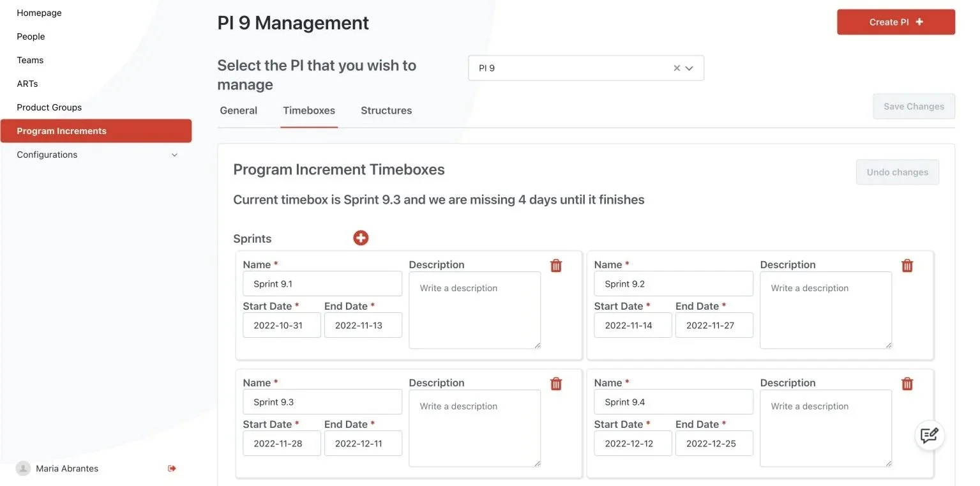Select Program Increments in the sidebar
The height and width of the screenshot is (486, 980).
(96, 131)
